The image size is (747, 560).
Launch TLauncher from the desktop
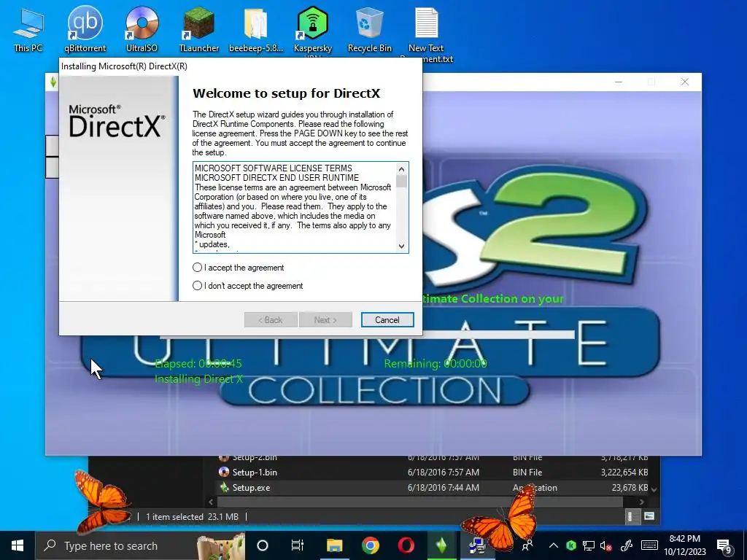tap(198, 29)
